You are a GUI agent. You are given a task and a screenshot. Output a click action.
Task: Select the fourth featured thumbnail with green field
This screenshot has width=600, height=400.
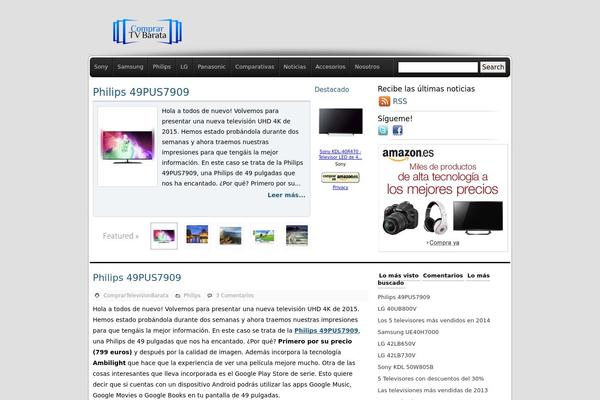pyautogui.click(x=264, y=236)
